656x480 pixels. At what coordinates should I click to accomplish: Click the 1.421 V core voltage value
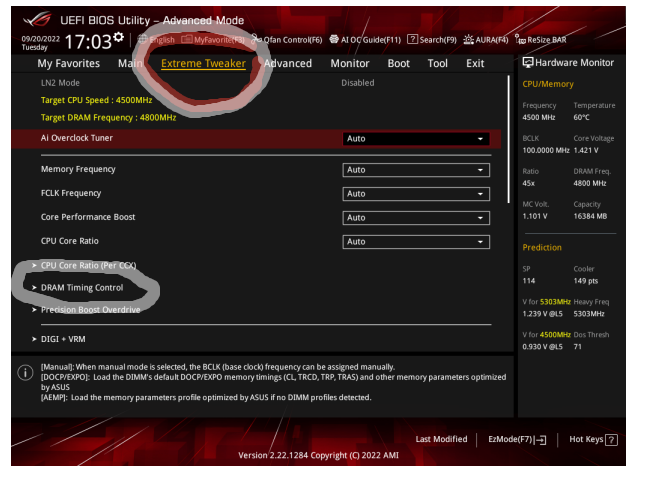click(x=586, y=150)
